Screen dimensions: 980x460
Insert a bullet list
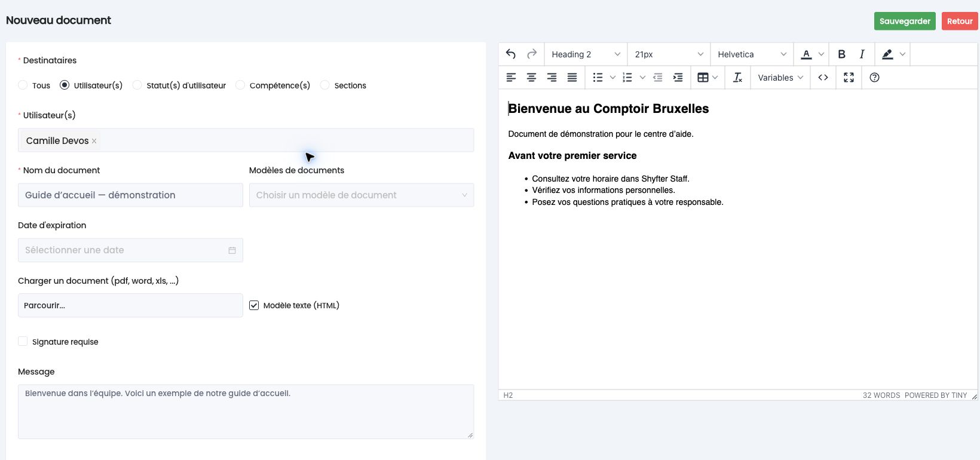(598, 78)
